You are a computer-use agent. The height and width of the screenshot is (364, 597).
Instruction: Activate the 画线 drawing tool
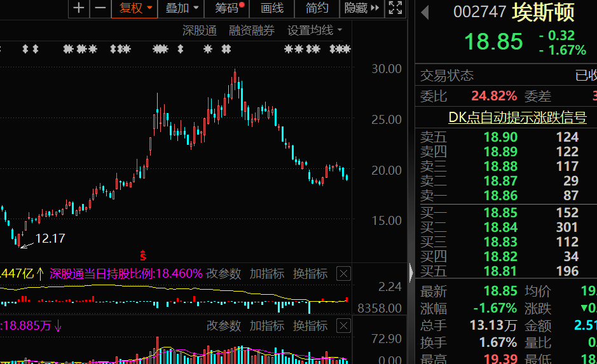pyautogui.click(x=272, y=8)
